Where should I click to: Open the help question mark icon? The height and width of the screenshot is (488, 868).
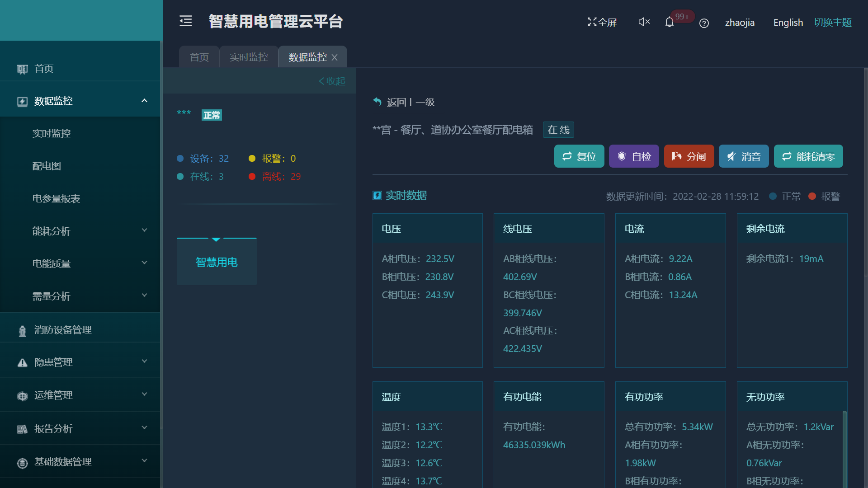(704, 23)
